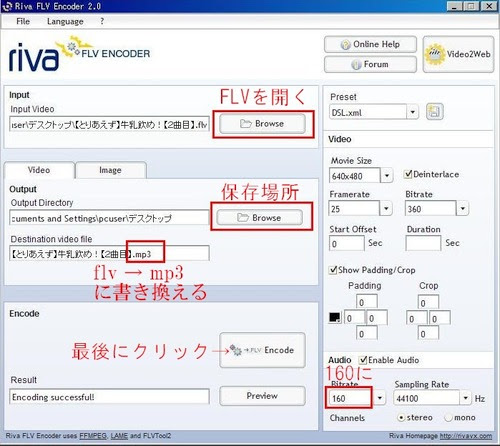
Task: Open Video2Web gear icon button
Action: click(x=458, y=54)
